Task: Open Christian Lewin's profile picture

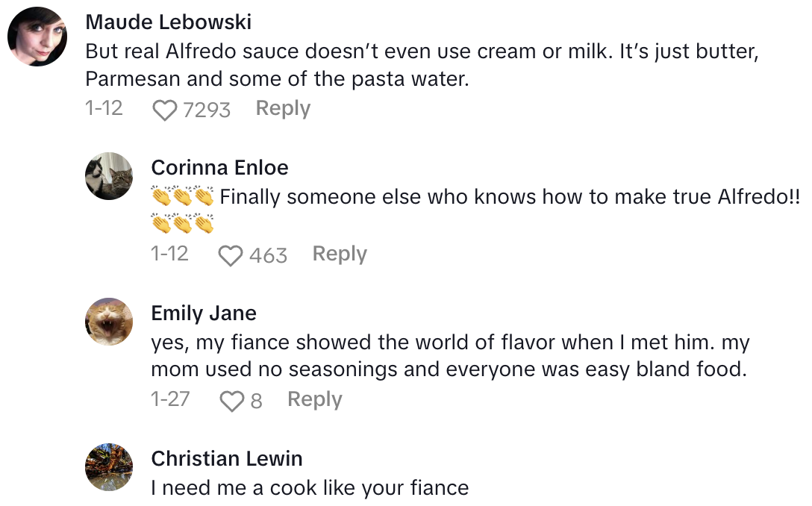Action: click(x=109, y=467)
